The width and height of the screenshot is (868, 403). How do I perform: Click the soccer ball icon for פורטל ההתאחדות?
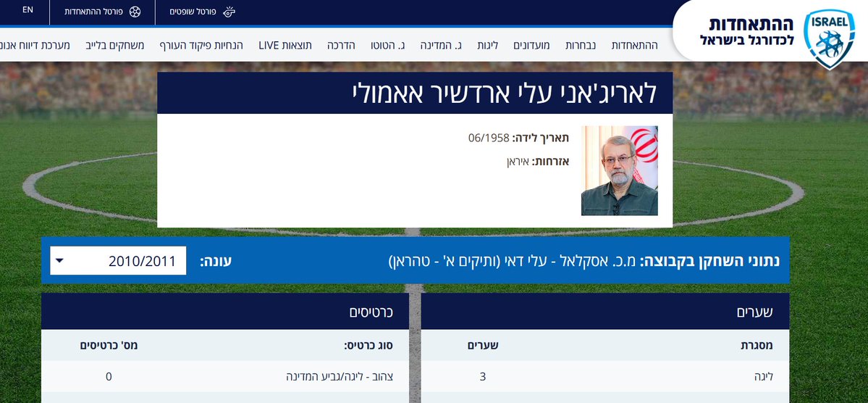pos(135,12)
